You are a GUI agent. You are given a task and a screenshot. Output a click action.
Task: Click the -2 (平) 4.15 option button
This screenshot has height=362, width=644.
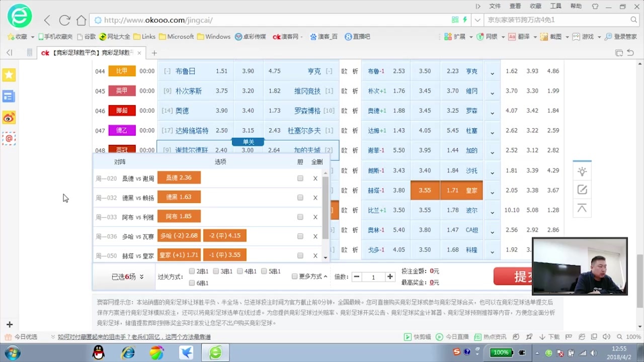pyautogui.click(x=225, y=235)
